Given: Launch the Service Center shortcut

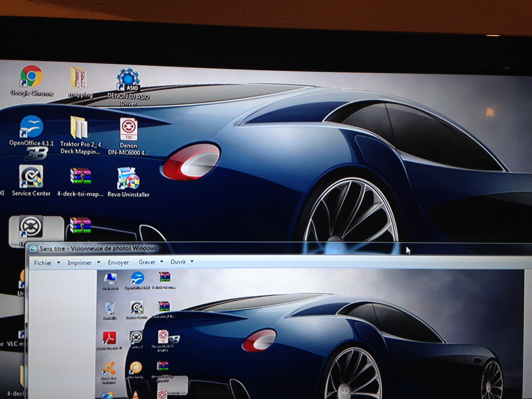Looking at the screenshot, I should pos(31,177).
